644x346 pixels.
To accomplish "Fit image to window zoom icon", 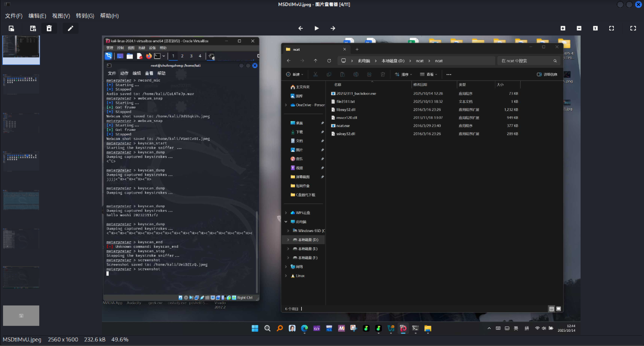I will (612, 28).
